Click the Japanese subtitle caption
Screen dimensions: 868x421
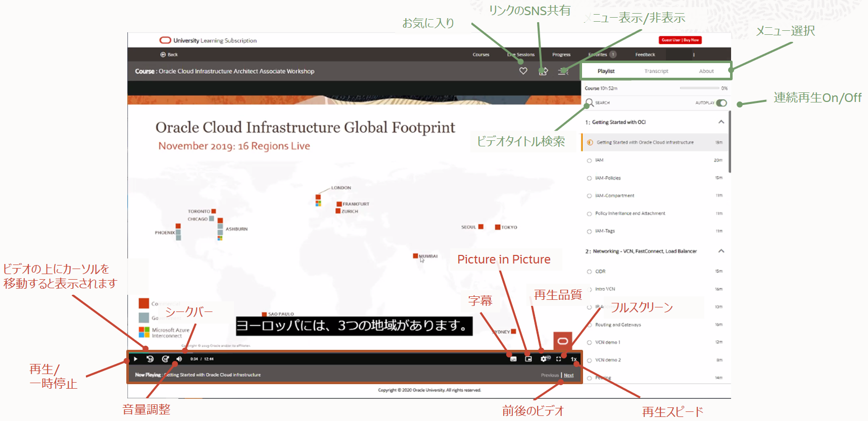[354, 326]
